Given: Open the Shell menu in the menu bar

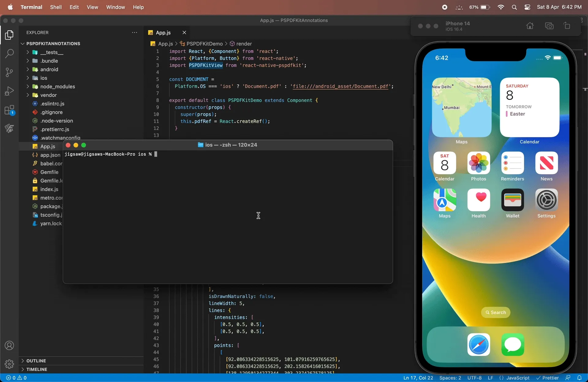Looking at the screenshot, I should (x=56, y=7).
